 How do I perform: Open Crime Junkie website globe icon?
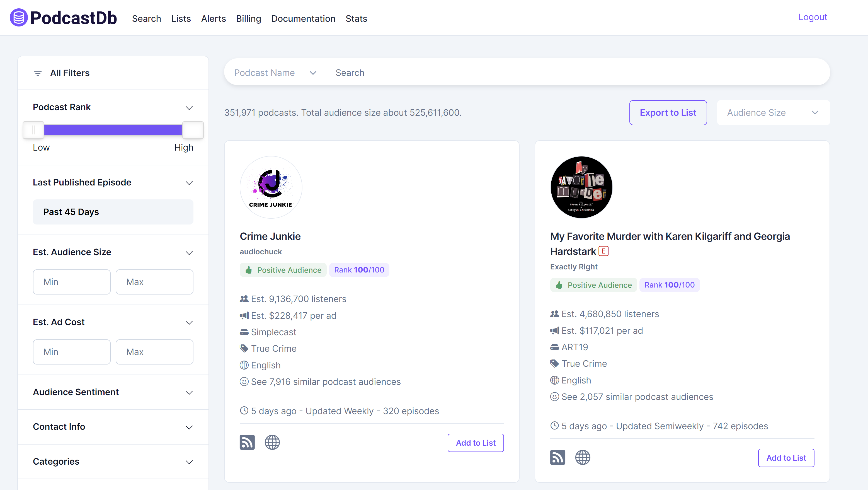pos(272,442)
